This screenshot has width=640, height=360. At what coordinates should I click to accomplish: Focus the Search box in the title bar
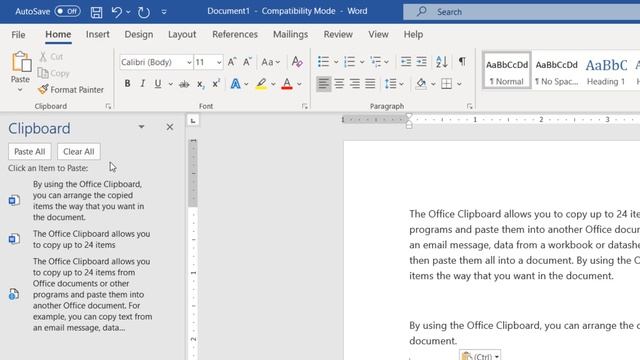(x=522, y=12)
